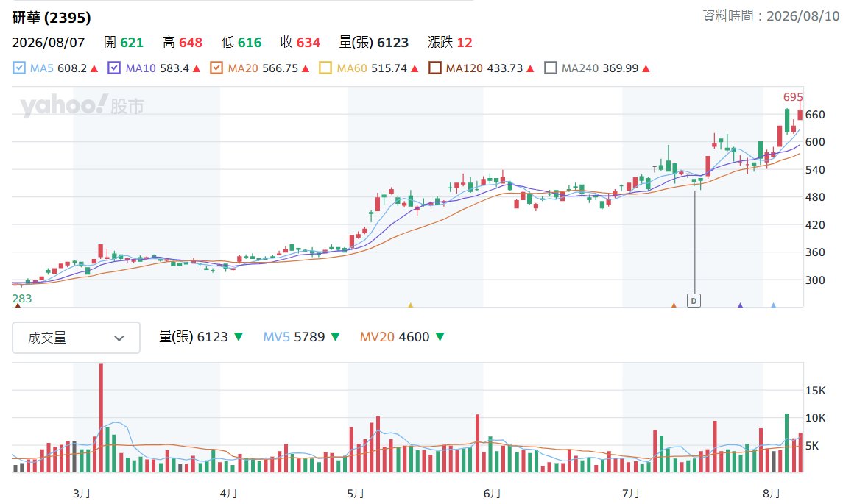This screenshot has width=843, height=504.
Task: Click the green down arrow beside 量(張) 6123
Action: point(239,337)
